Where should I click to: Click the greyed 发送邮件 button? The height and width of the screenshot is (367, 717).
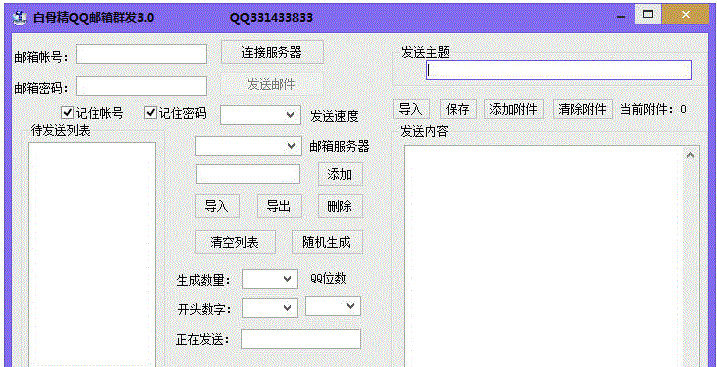point(272,84)
